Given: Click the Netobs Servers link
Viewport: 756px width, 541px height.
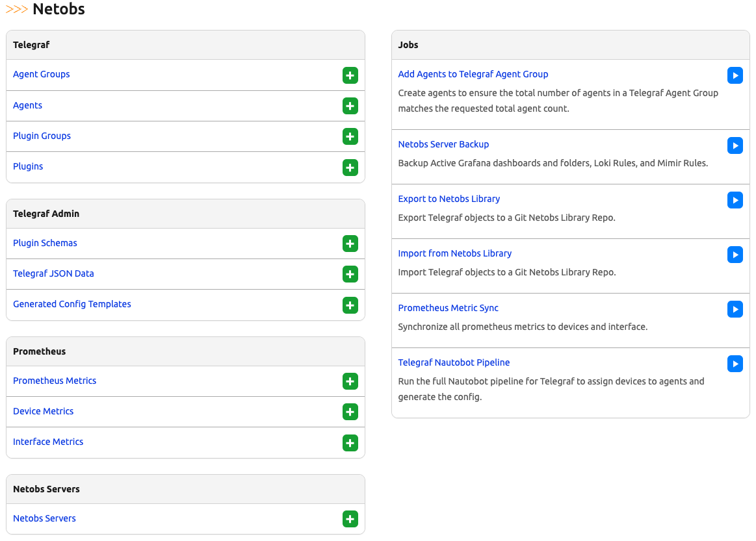Looking at the screenshot, I should 44,518.
